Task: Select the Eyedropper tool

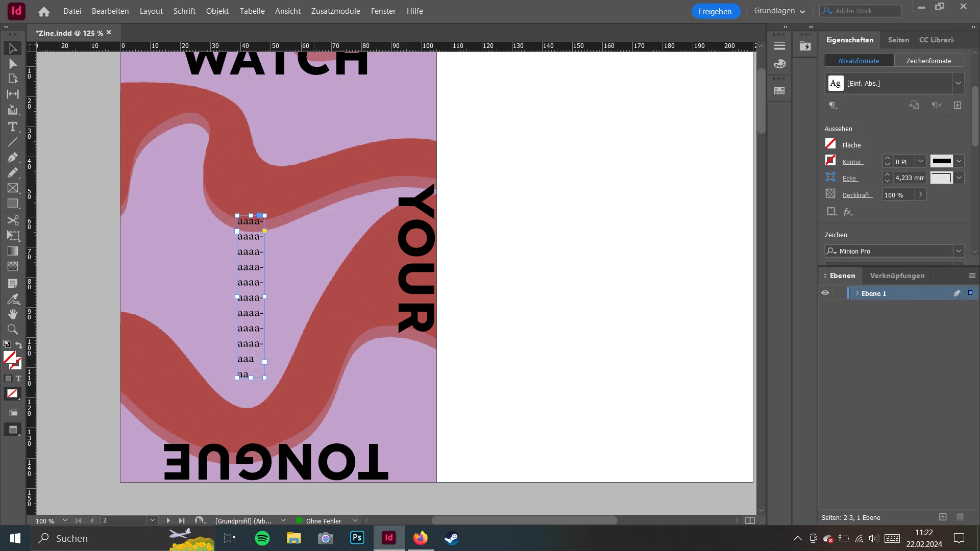Action: [x=13, y=299]
